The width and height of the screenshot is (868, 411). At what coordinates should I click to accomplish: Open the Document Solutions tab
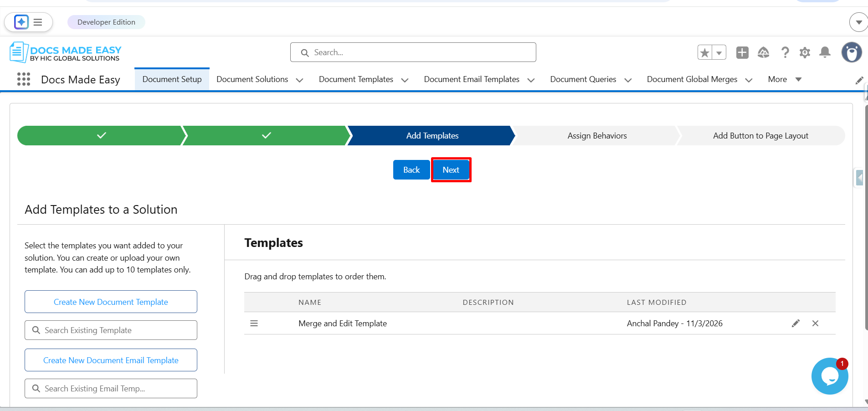coord(252,79)
